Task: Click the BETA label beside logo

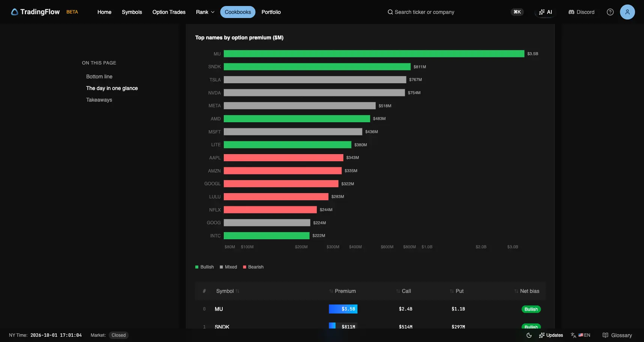Action: [x=72, y=12]
